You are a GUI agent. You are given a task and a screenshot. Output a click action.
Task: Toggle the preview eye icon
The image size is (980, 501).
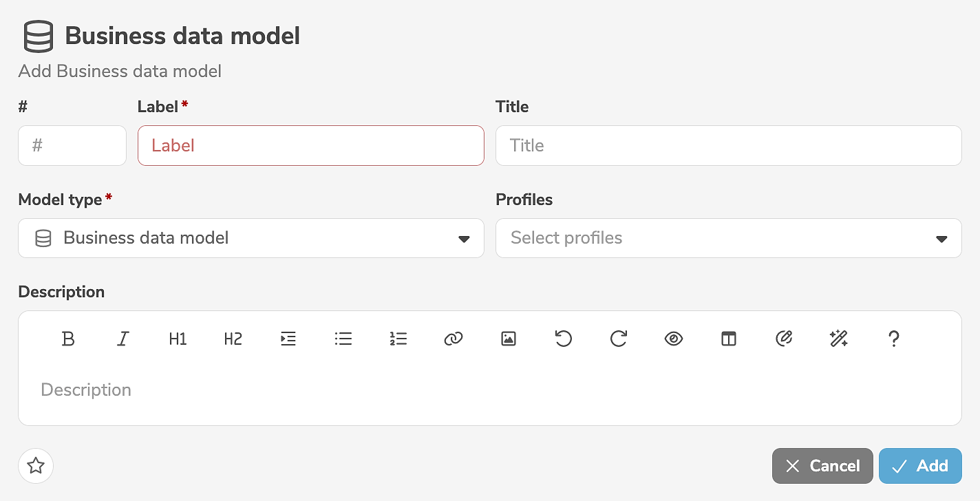point(674,339)
